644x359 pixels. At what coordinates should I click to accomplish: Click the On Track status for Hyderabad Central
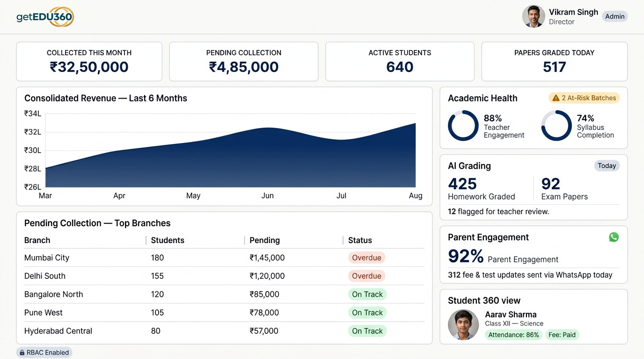pos(367,330)
